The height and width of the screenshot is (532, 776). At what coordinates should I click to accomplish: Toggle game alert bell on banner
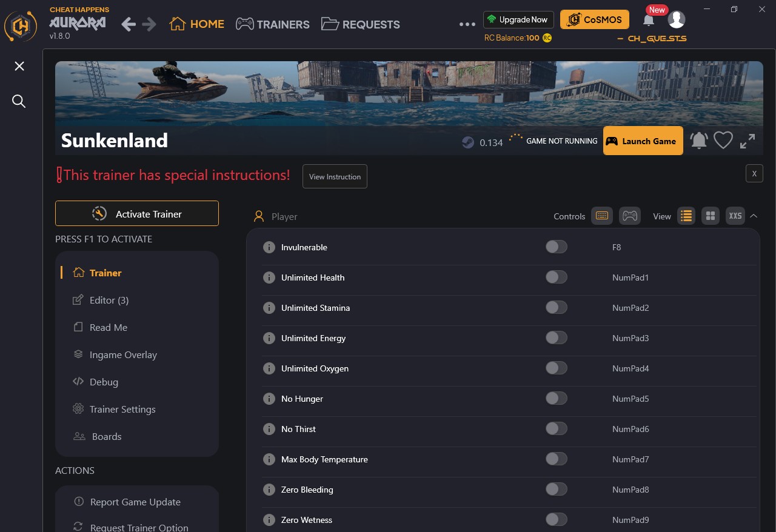pyautogui.click(x=699, y=141)
